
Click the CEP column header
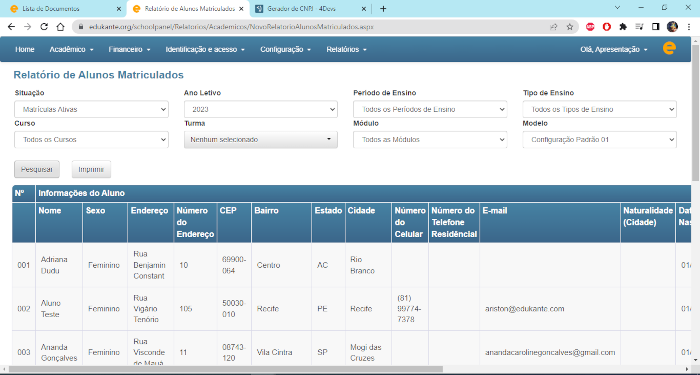pyautogui.click(x=234, y=222)
